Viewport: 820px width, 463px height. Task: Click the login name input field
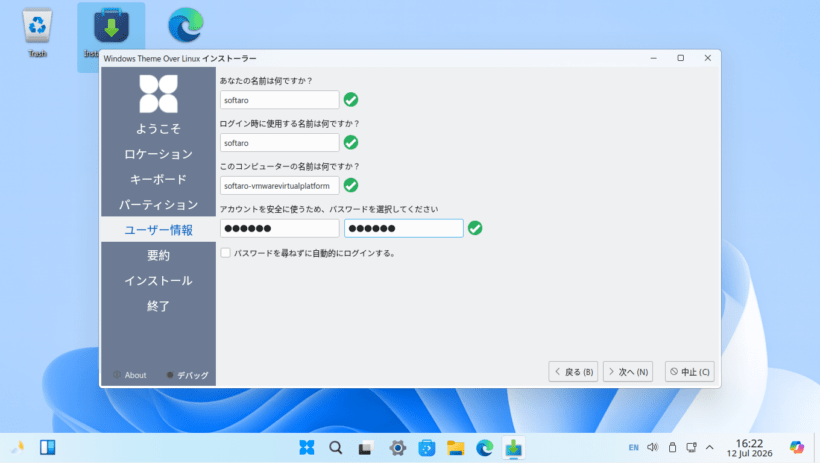(x=280, y=143)
